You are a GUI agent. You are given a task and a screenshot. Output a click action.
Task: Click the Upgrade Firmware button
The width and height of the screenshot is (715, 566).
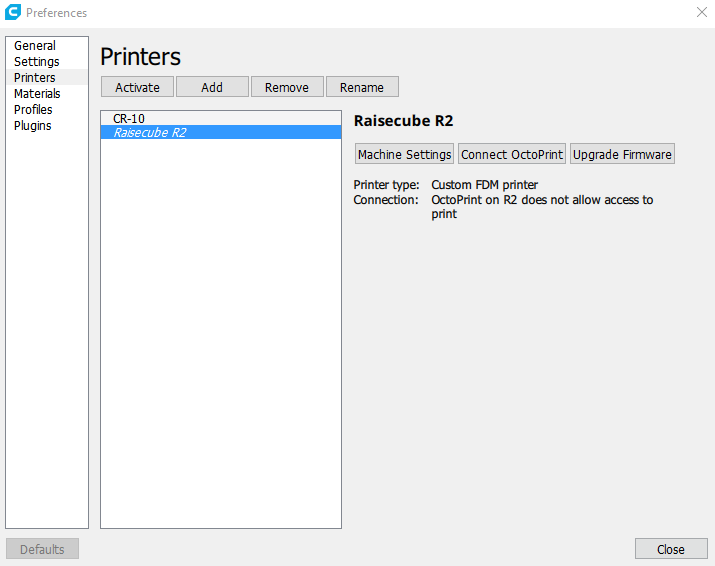coord(622,154)
